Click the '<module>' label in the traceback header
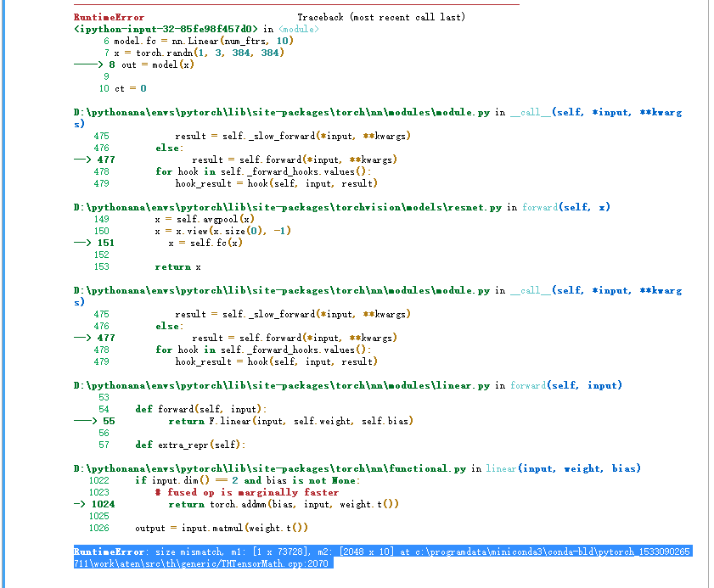714x588 pixels. point(299,29)
